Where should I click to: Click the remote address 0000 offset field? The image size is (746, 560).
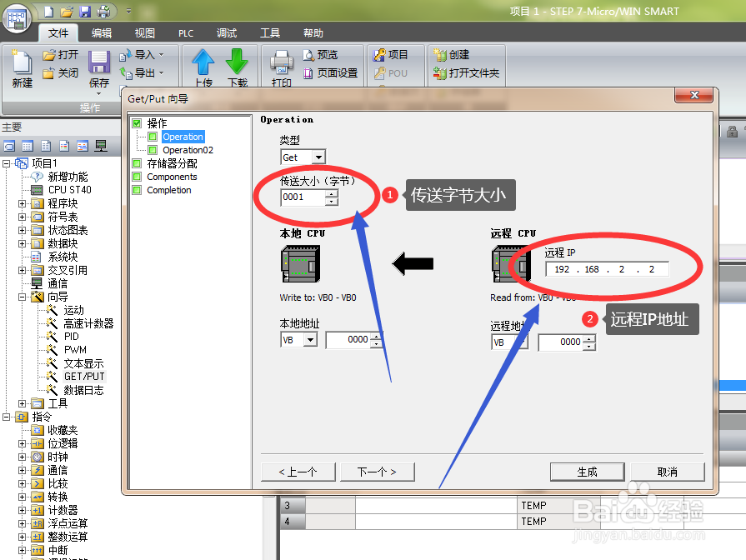click(x=560, y=342)
